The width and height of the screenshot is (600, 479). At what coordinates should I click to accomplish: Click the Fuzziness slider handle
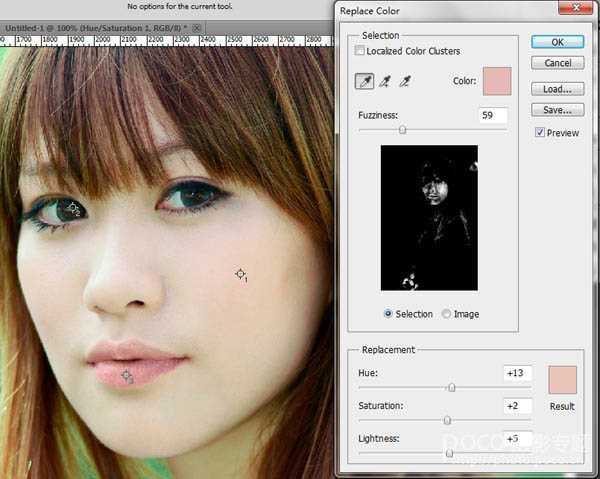(x=402, y=130)
